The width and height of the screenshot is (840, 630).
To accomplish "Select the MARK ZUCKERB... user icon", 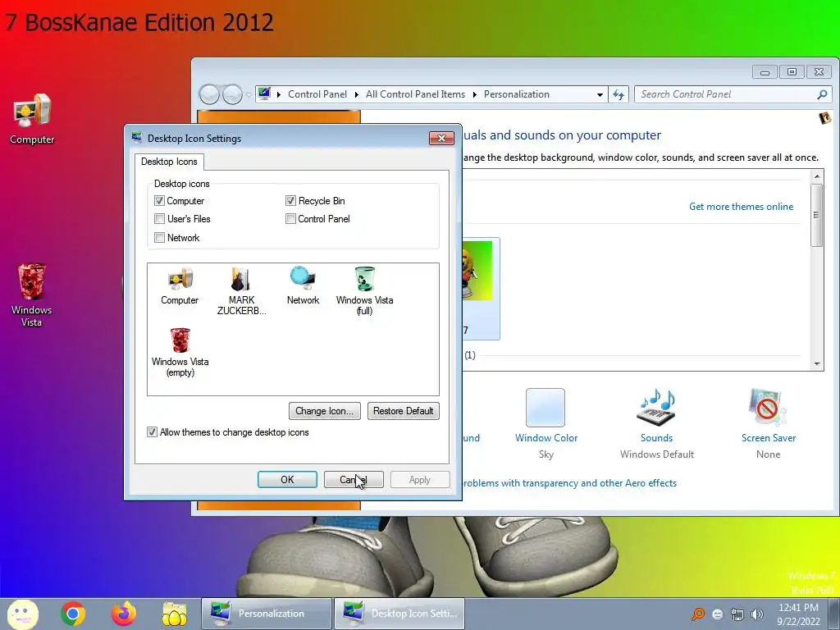I will coord(241,291).
